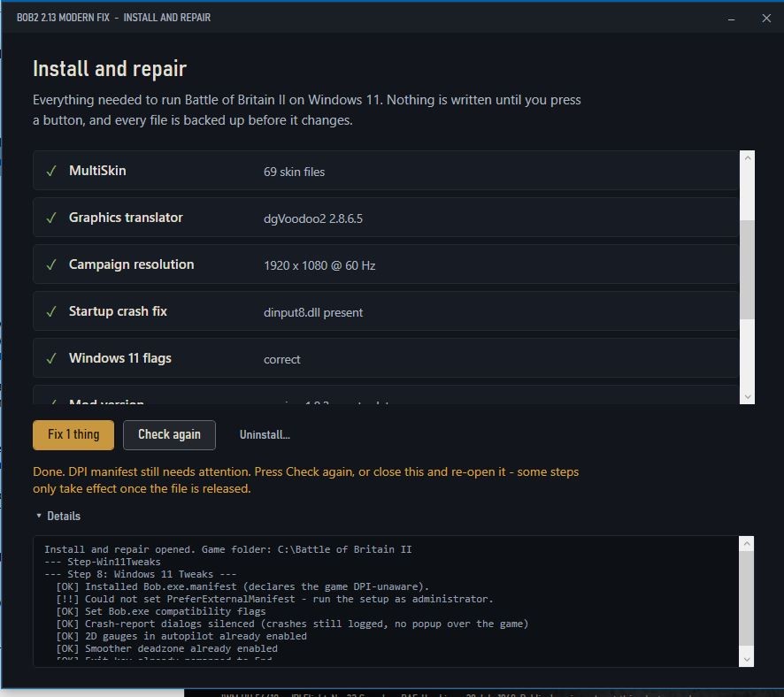The image size is (784, 697).
Task: Click the 'Smoother deadzone already enabled' log line
Action: [x=167, y=648]
